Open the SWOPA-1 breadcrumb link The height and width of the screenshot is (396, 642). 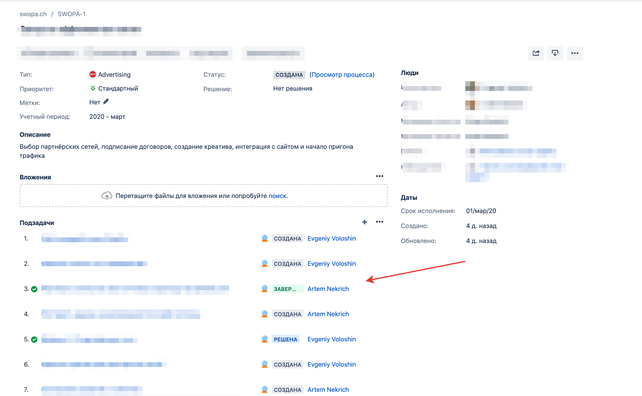click(x=72, y=14)
